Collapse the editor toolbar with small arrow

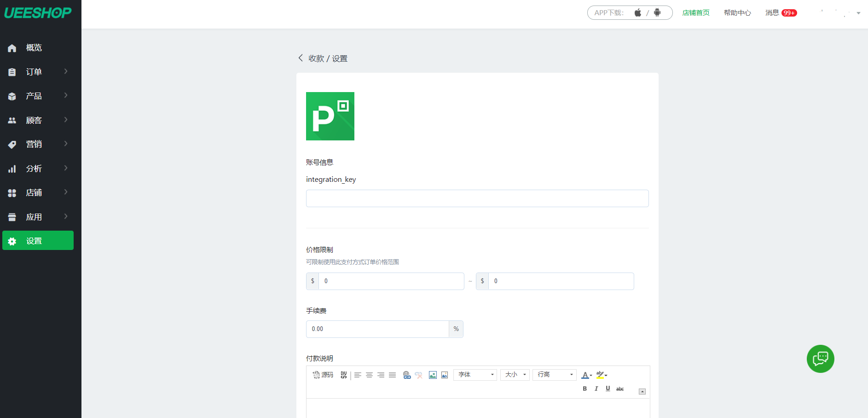pyautogui.click(x=642, y=391)
